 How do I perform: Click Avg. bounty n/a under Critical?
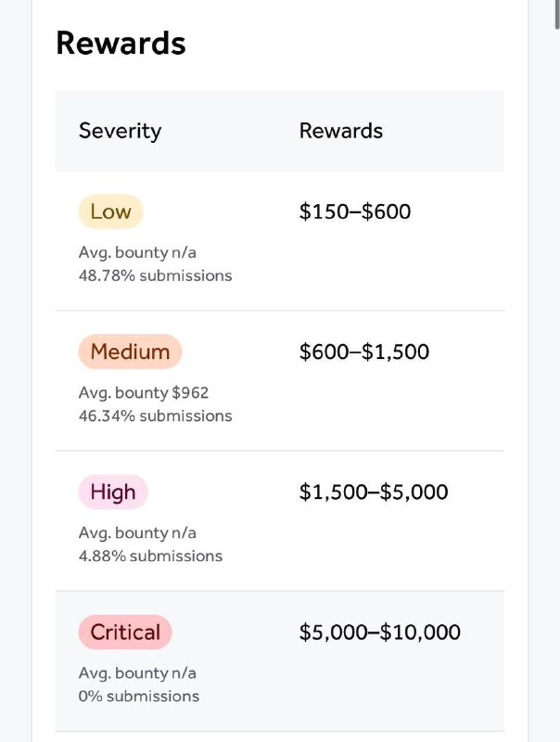(x=137, y=673)
